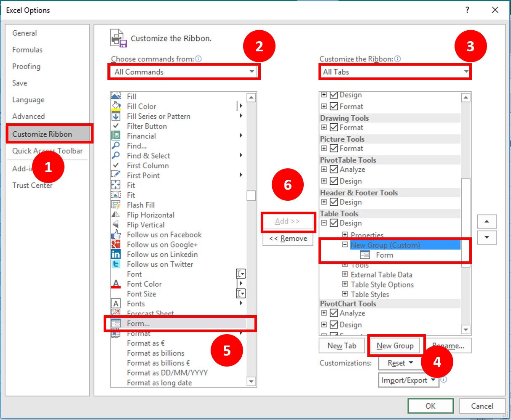
Task: Select the Find magnifier icon
Action: tap(116, 146)
